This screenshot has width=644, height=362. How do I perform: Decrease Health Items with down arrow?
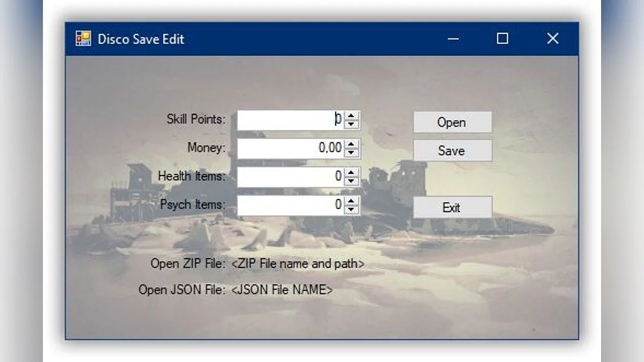(352, 181)
